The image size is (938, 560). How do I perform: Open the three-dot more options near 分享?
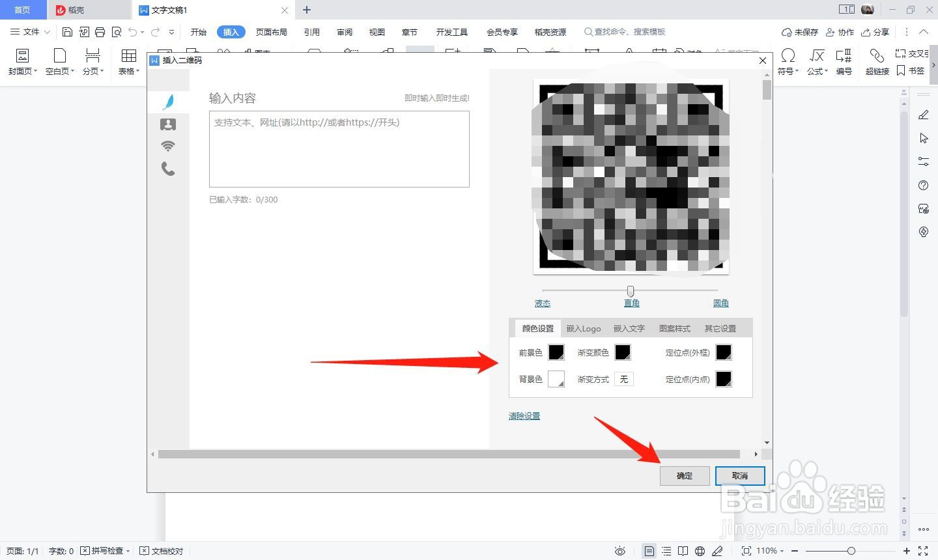click(x=906, y=32)
